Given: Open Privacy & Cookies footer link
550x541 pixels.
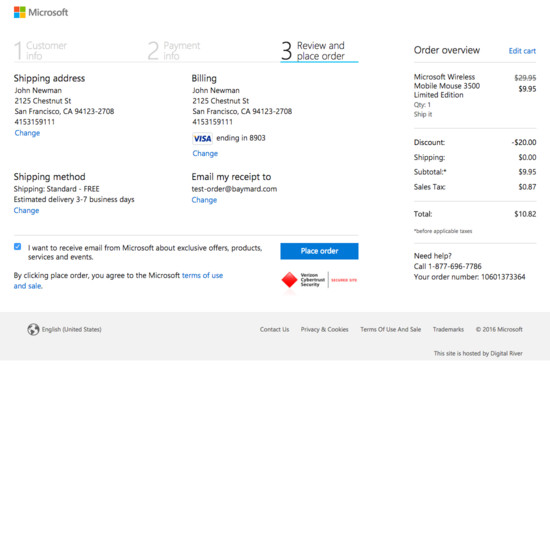Looking at the screenshot, I should [x=324, y=329].
